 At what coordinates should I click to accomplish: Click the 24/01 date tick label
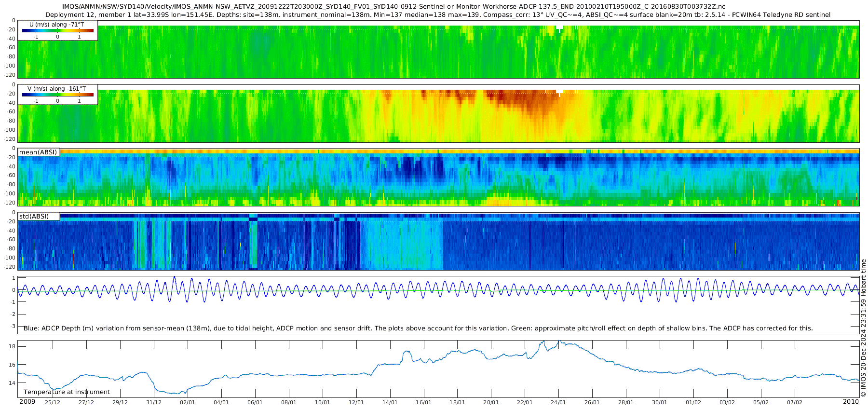click(x=558, y=402)
